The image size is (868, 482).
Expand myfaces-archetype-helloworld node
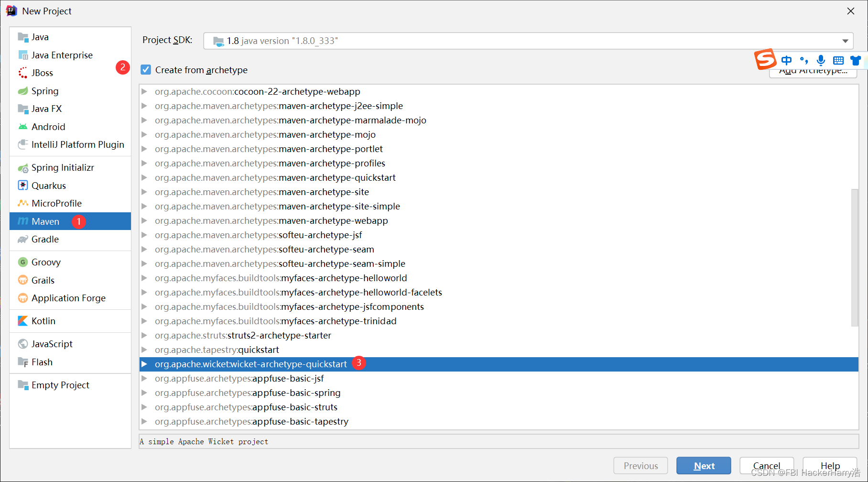tap(144, 278)
